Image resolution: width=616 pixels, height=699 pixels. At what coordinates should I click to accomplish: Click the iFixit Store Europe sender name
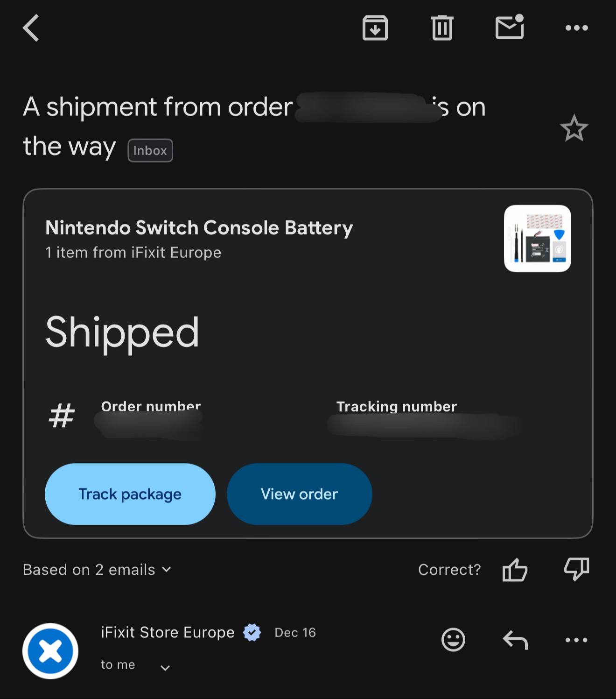pyautogui.click(x=168, y=632)
